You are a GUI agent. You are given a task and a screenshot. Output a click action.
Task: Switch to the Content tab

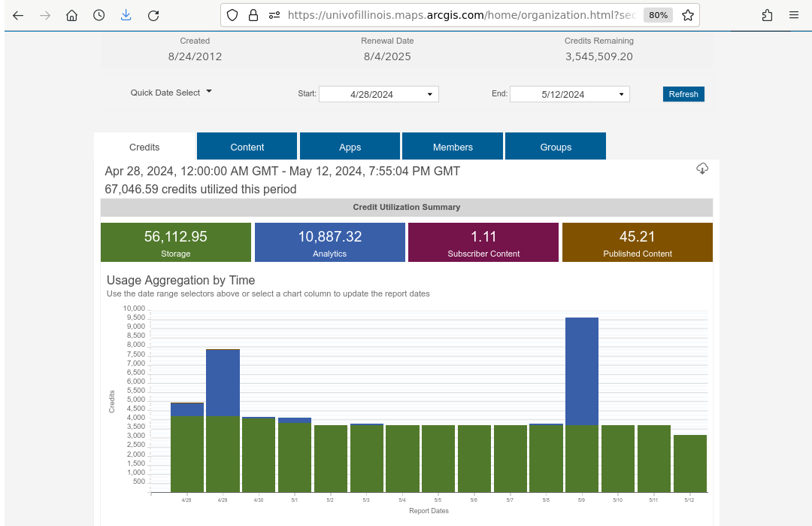pos(247,147)
